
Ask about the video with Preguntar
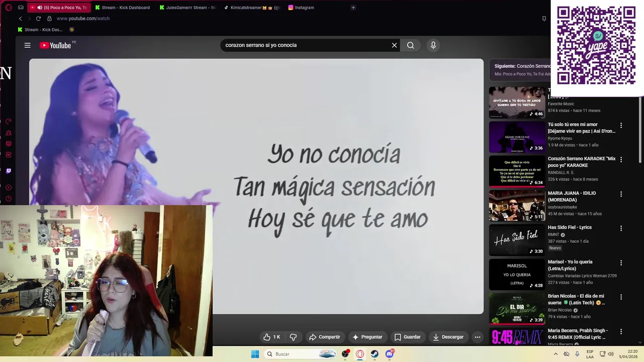(367, 337)
